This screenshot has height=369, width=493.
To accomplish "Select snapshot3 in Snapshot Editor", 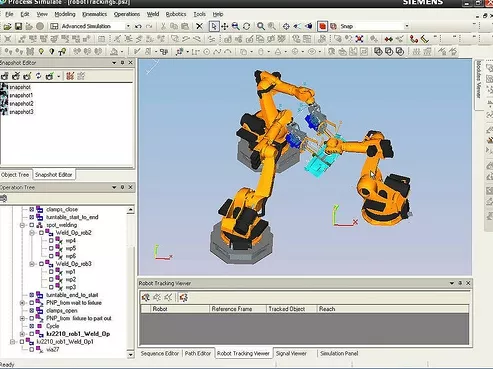I will click(21, 112).
